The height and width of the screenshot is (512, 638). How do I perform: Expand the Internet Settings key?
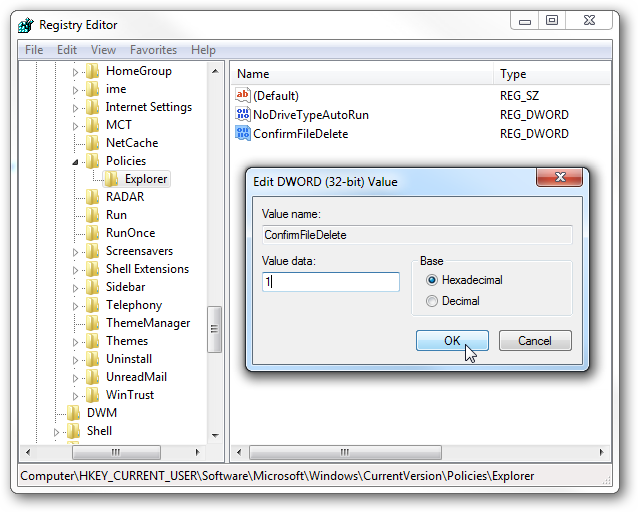pyautogui.click(x=75, y=108)
